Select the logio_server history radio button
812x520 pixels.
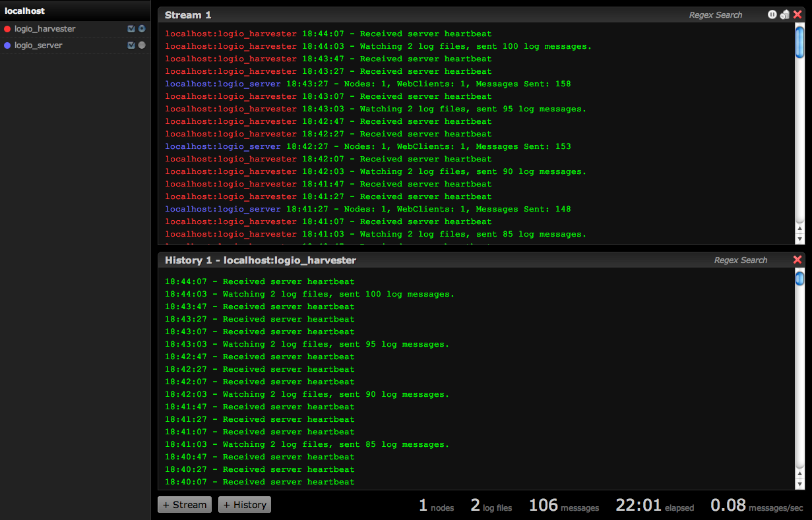[x=142, y=45]
